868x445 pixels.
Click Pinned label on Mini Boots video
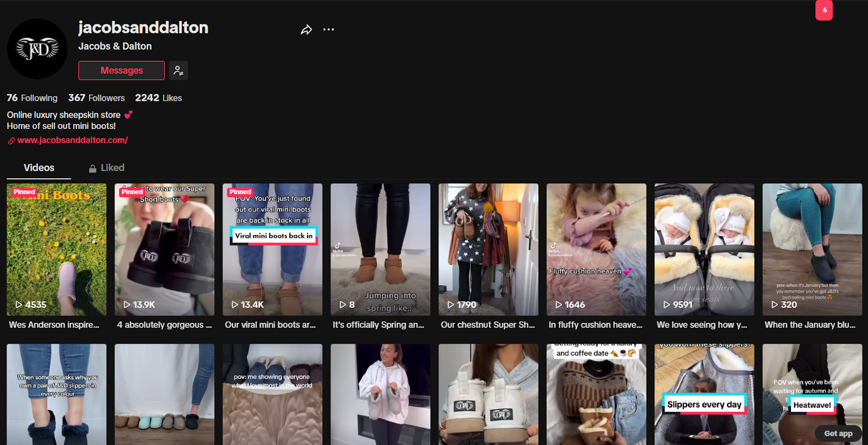[x=24, y=192]
